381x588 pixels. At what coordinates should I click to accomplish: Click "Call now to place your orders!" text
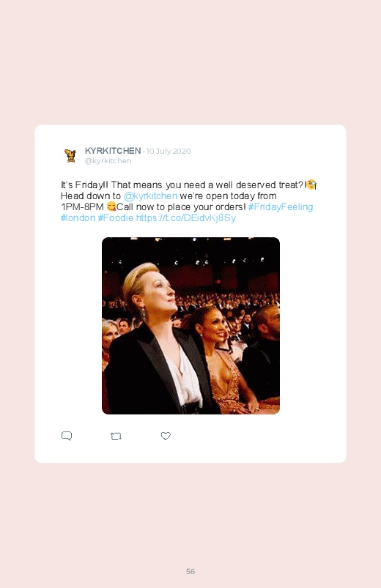[x=181, y=206]
